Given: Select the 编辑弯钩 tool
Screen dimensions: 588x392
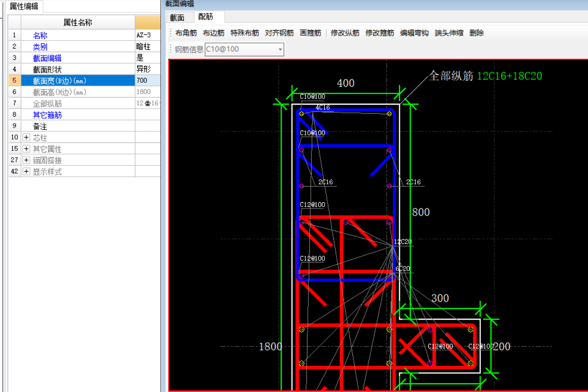Looking at the screenshot, I should (414, 33).
